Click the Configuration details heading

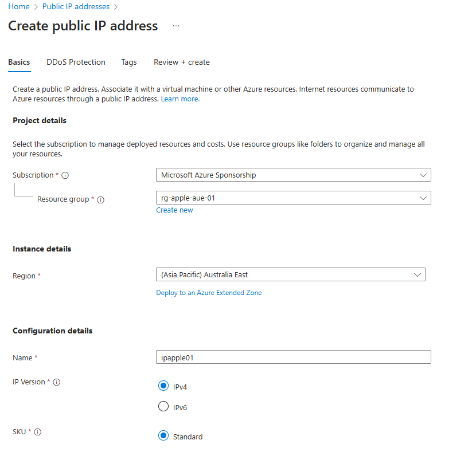click(x=53, y=331)
